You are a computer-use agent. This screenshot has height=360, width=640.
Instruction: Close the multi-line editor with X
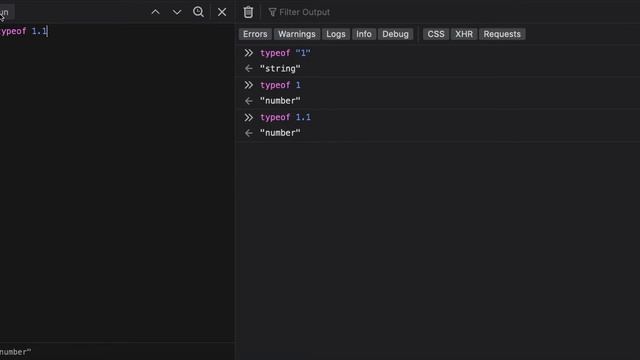click(222, 12)
